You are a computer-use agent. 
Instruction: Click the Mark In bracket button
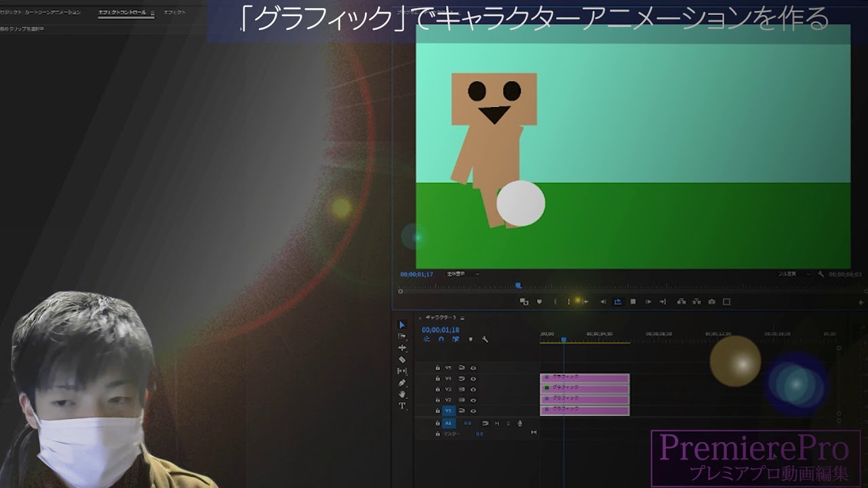555,301
